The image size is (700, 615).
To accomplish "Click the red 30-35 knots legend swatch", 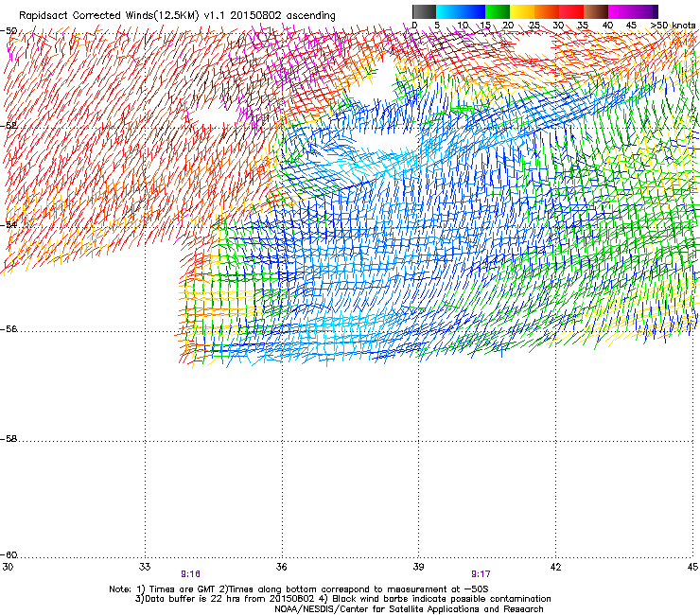I will 571,11.
